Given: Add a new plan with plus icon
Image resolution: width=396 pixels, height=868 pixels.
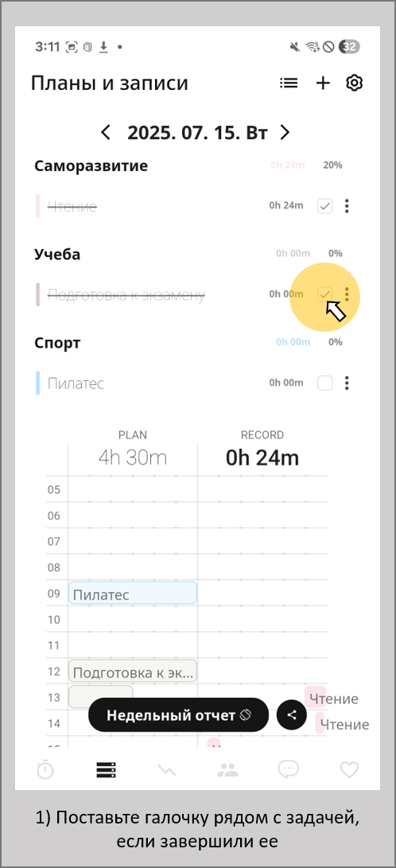Looking at the screenshot, I should [322, 83].
